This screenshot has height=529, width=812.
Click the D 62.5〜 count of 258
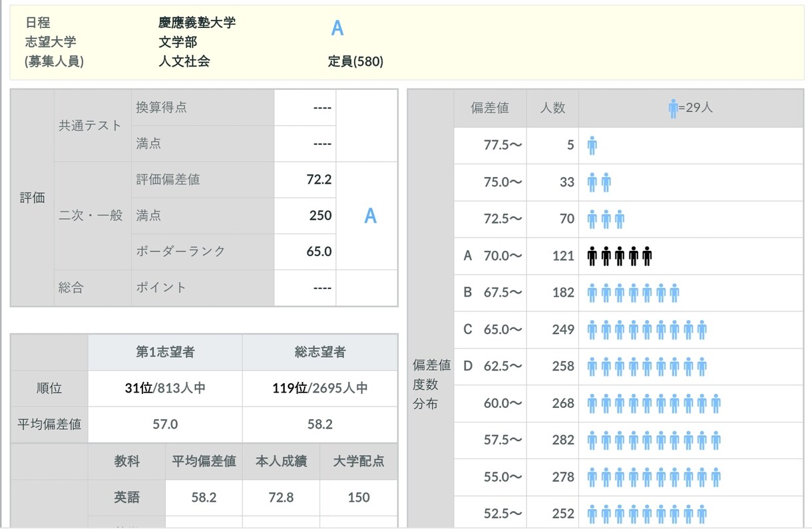(x=563, y=366)
